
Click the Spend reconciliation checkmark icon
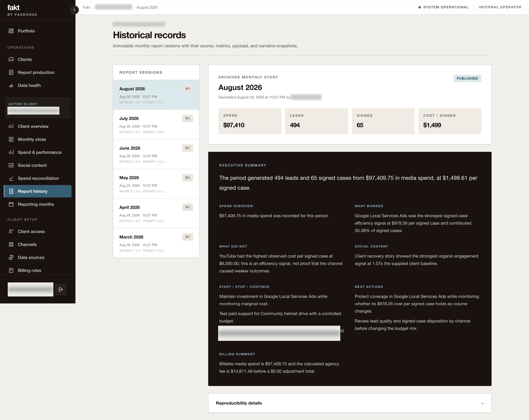[x=11, y=178]
